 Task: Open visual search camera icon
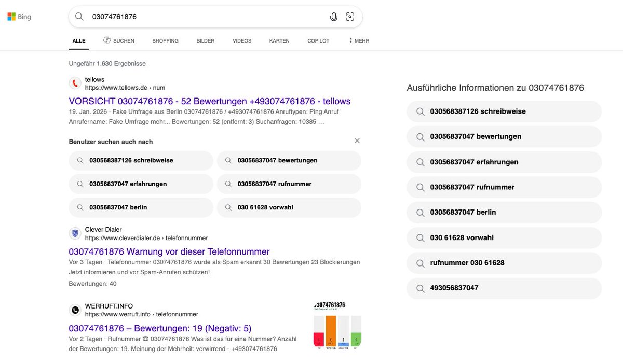(350, 17)
